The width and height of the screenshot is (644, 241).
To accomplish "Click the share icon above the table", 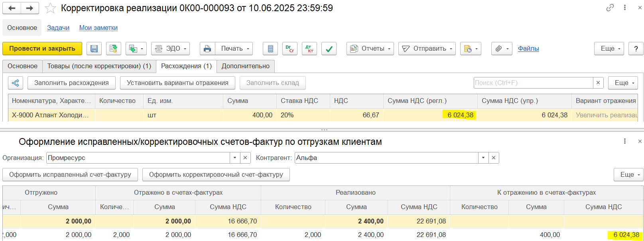I will click(x=16, y=83).
